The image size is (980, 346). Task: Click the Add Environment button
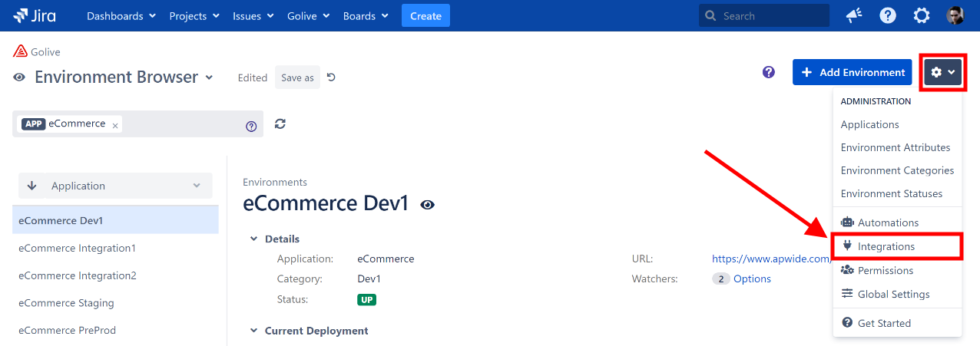pyautogui.click(x=853, y=72)
